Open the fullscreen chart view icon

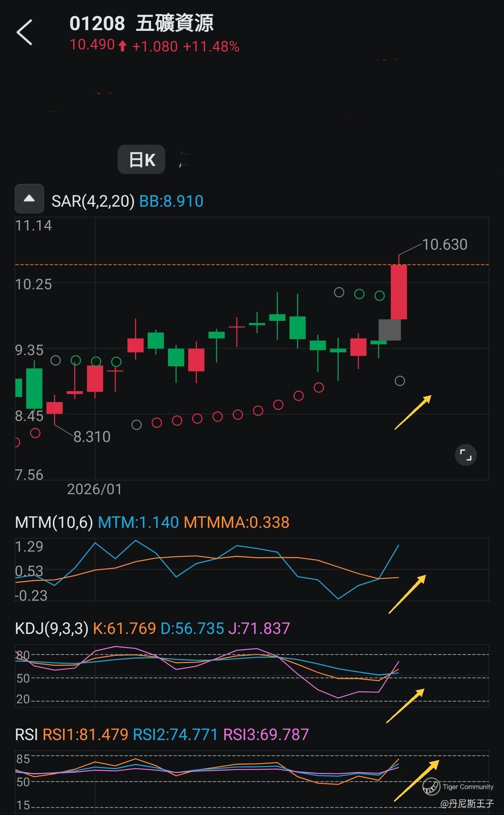(x=465, y=455)
